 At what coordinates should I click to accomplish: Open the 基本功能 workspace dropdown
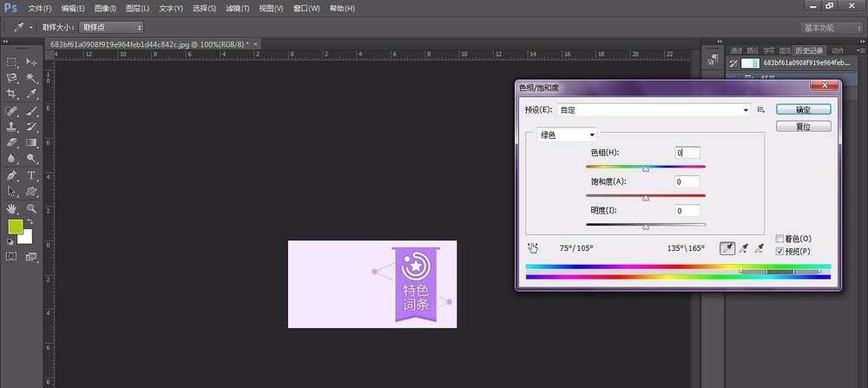pyautogui.click(x=830, y=27)
